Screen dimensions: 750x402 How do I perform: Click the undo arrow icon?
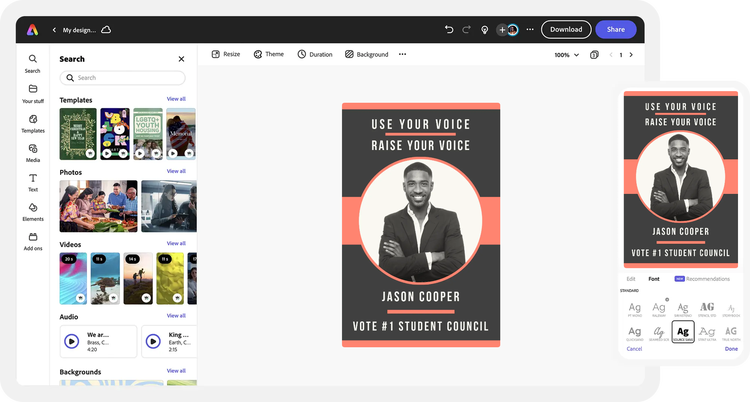point(449,30)
